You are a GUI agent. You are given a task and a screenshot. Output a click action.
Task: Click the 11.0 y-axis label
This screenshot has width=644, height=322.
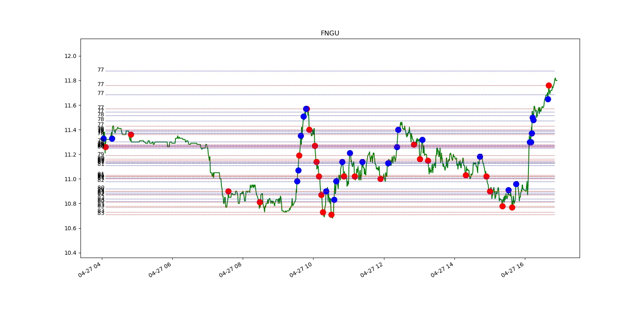point(70,179)
